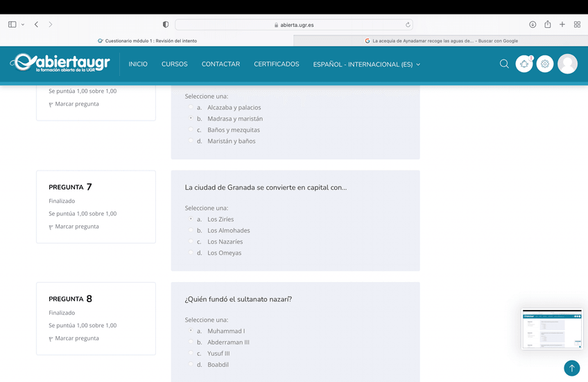Go back to the previous page
The image size is (588, 382).
point(36,24)
